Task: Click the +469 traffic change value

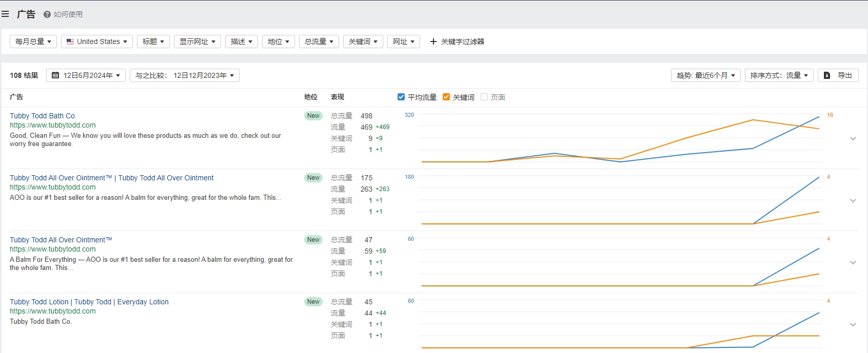Action: [383, 127]
